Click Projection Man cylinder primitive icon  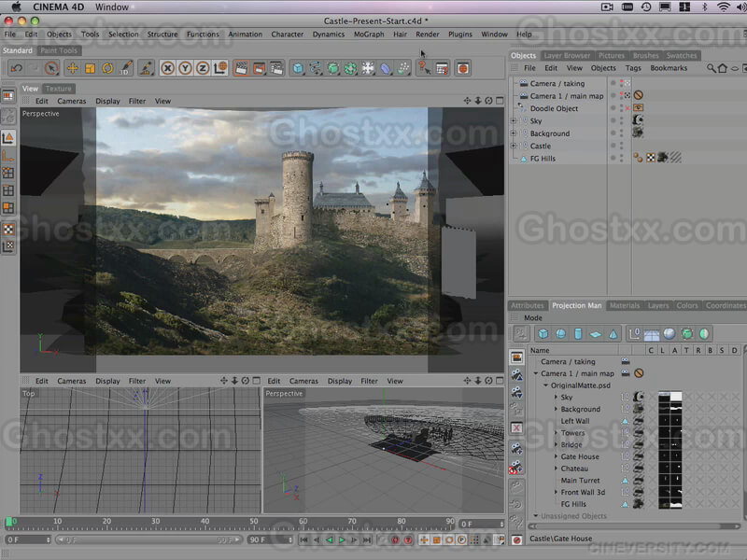point(578,334)
